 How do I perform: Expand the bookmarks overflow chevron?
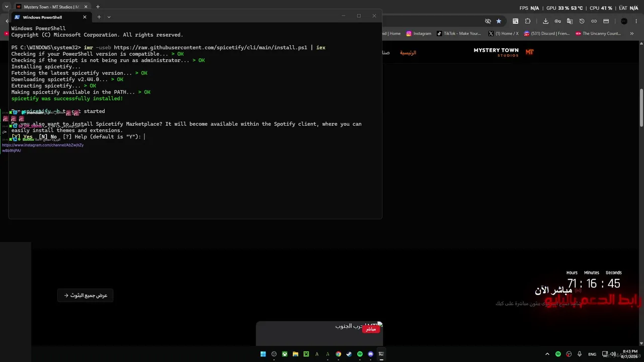click(x=632, y=34)
